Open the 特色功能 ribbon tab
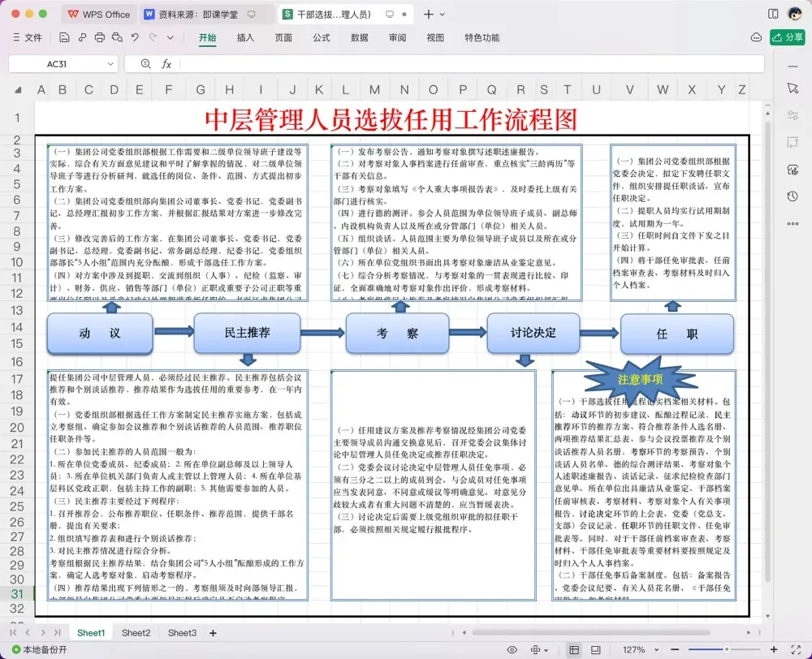812x659 pixels. click(x=482, y=37)
